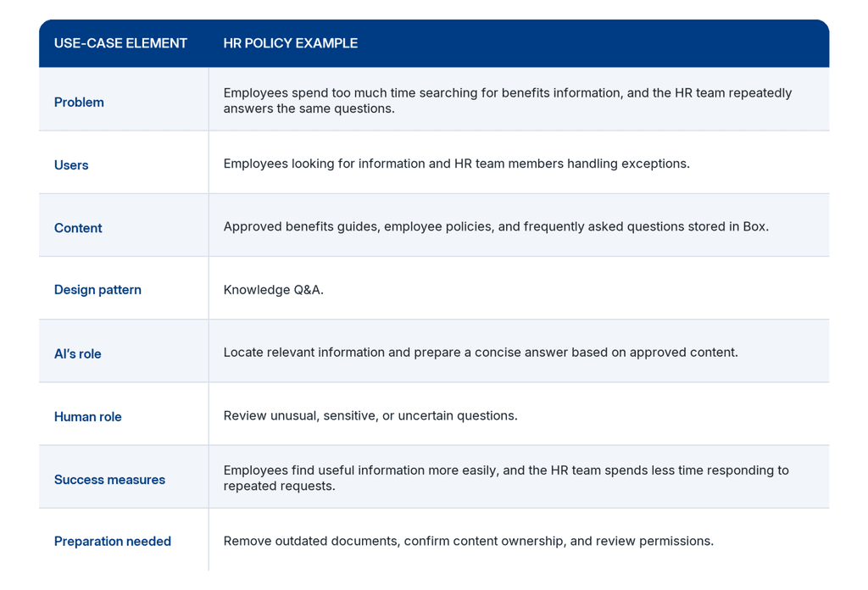Viewport: 868px width, 590px height.
Task: Click the text about HR team members handling exceptions
Action: coord(457,164)
